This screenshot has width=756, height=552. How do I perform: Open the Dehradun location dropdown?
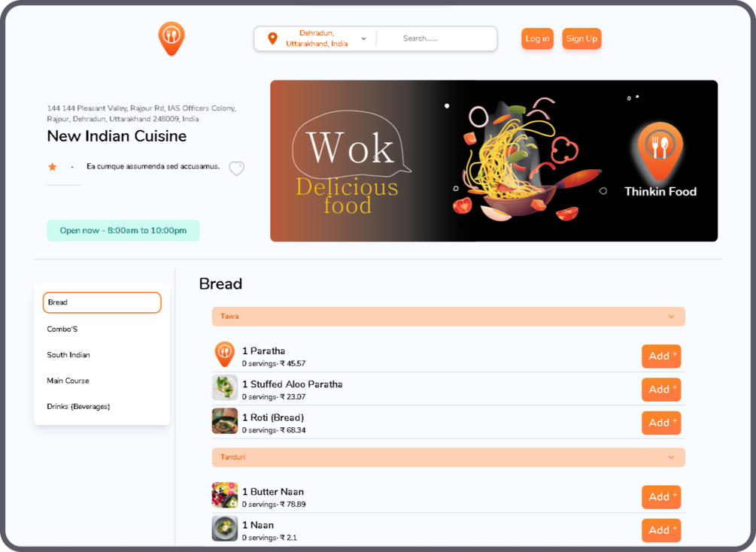click(x=363, y=38)
